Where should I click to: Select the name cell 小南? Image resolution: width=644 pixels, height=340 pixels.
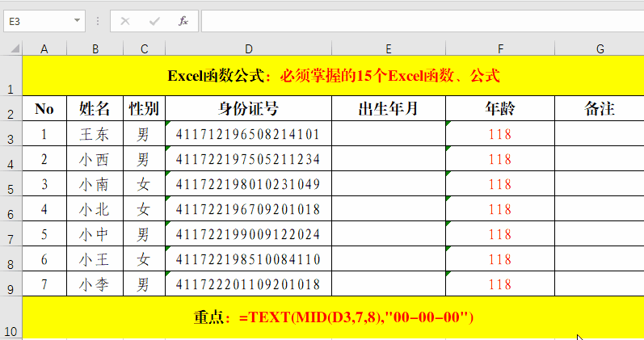click(x=95, y=185)
